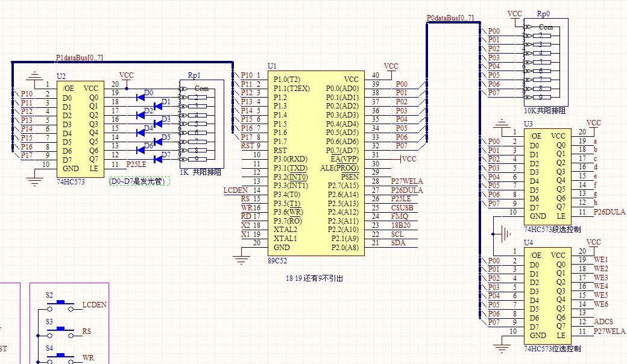Screen dimensions: 627x364
Task: Click the SDA net label
Action: [x=398, y=243]
